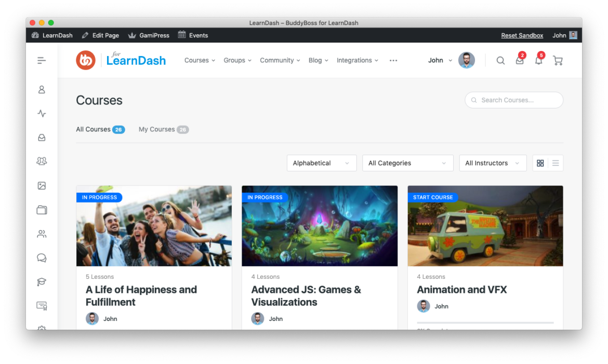Open the activity pulse icon in sidebar
This screenshot has height=364, width=608.
coord(42,113)
